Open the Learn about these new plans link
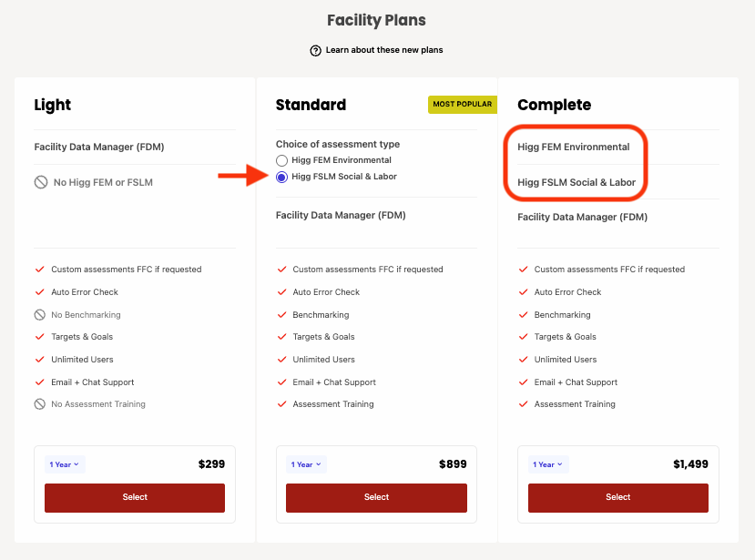The width and height of the screenshot is (755, 560). point(384,50)
